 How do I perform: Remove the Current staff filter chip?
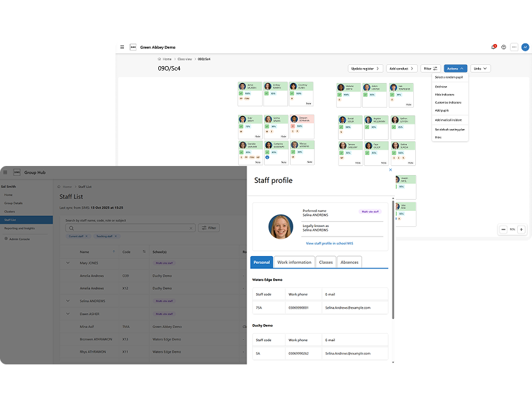[88, 236]
